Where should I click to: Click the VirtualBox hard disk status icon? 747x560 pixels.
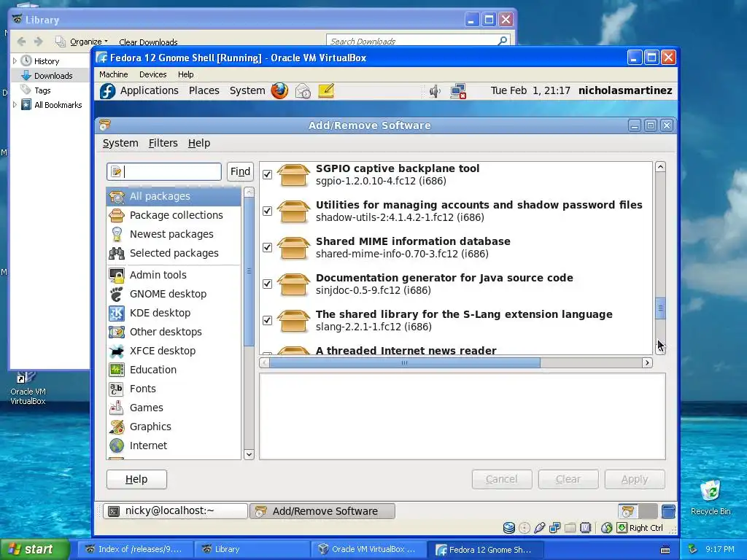tap(508, 528)
